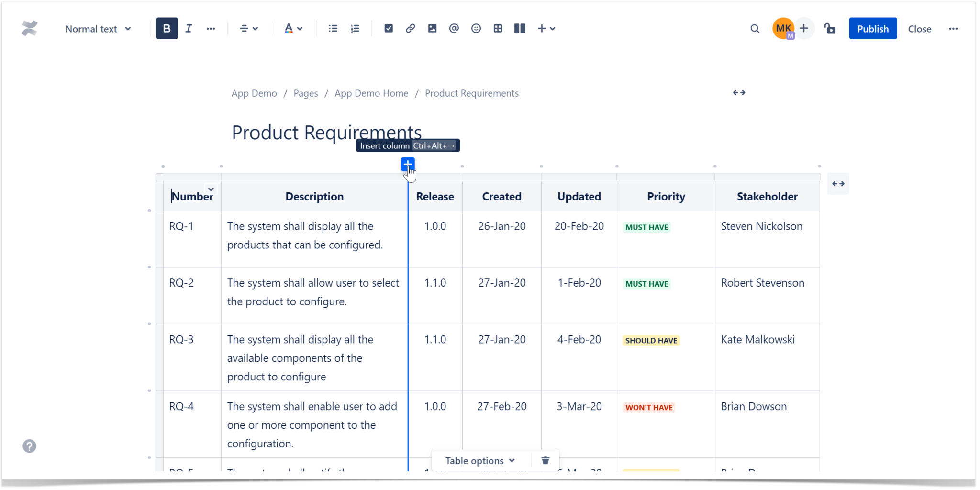Delete the table via the trash icon
980x490 pixels.
(545, 460)
